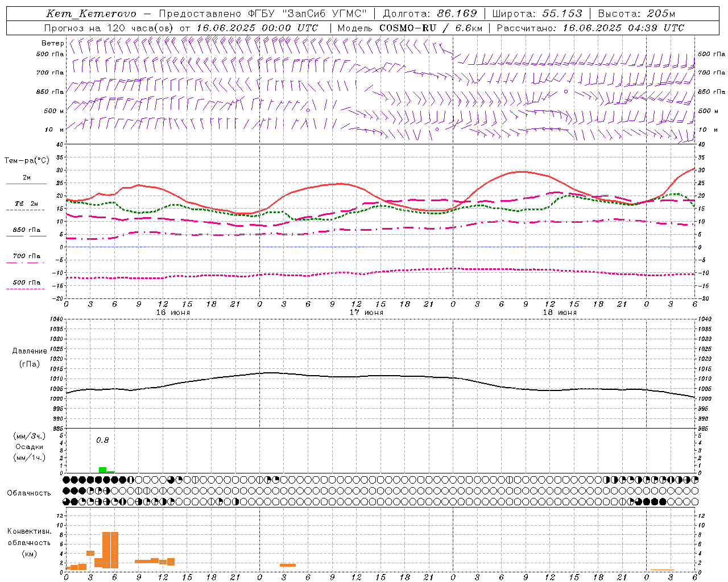Viewport: 728px width, 582px height.
Task: Click the (км) unit under облачность
Action: 29,554
